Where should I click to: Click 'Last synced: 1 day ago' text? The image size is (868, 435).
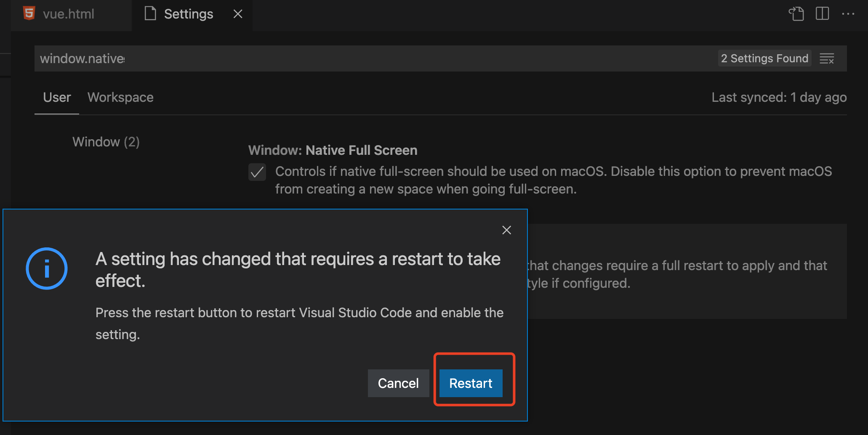coord(779,98)
